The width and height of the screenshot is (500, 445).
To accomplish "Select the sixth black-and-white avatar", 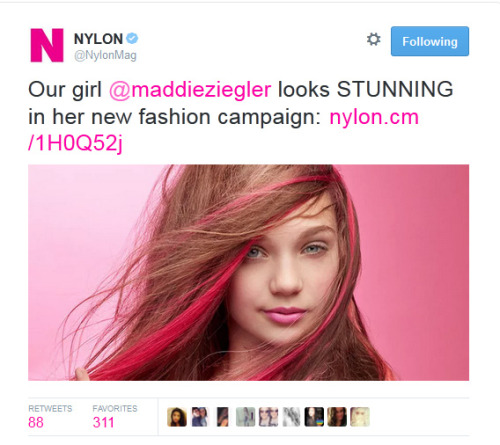I will [x=291, y=417].
